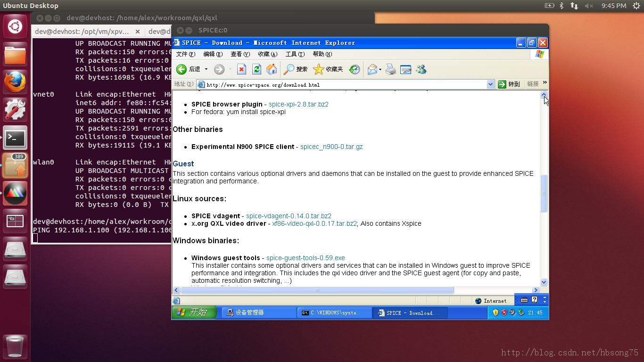Click the horizontal scrollbar thumb on the page
The image size is (644, 362).
pyautogui.click(x=317, y=290)
